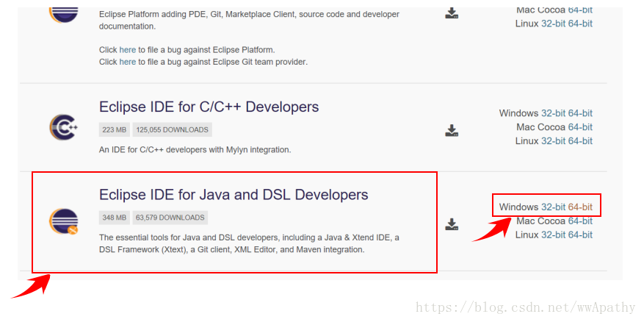Download Linux 32-bit for Java and DSL Developers

[x=553, y=235]
